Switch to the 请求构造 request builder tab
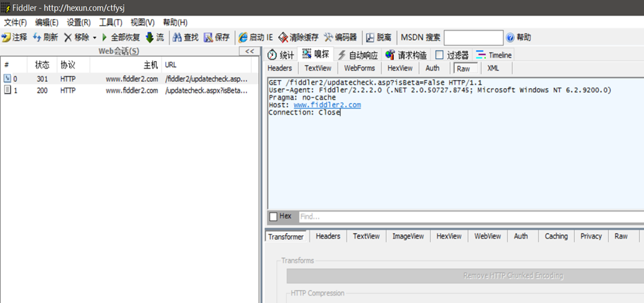This screenshot has height=303, width=644. tap(406, 55)
